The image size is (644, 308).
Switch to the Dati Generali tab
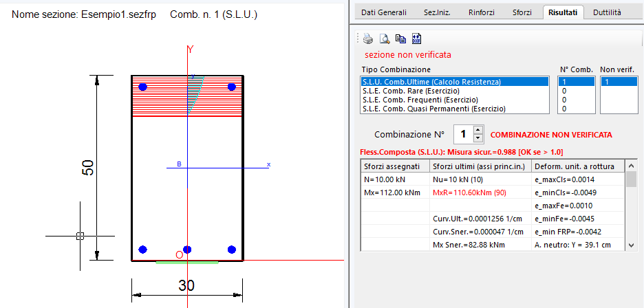pos(384,12)
